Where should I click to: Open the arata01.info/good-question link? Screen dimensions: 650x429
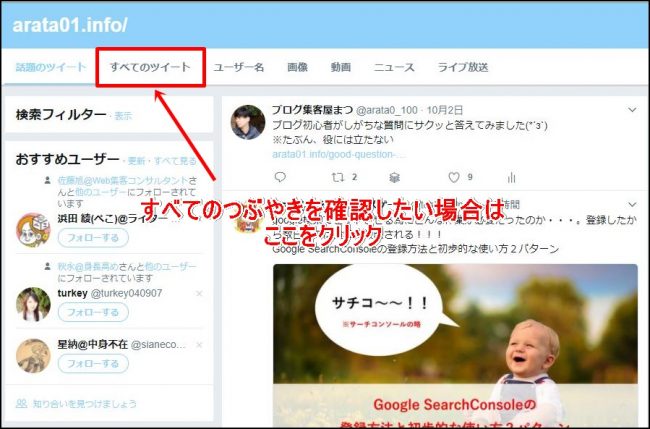(339, 155)
